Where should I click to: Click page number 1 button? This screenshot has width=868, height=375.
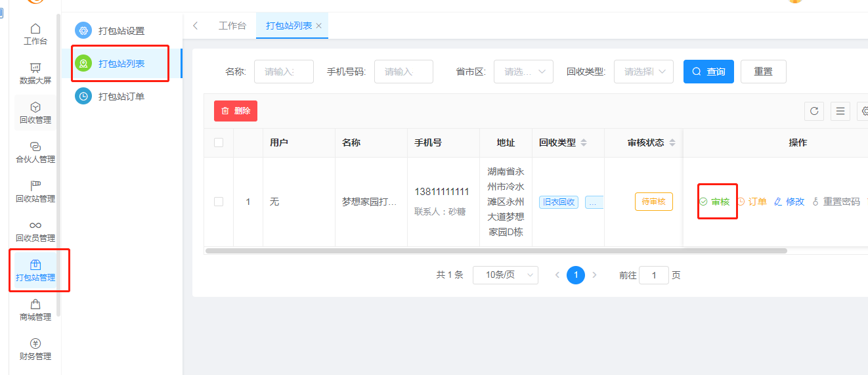(576, 275)
